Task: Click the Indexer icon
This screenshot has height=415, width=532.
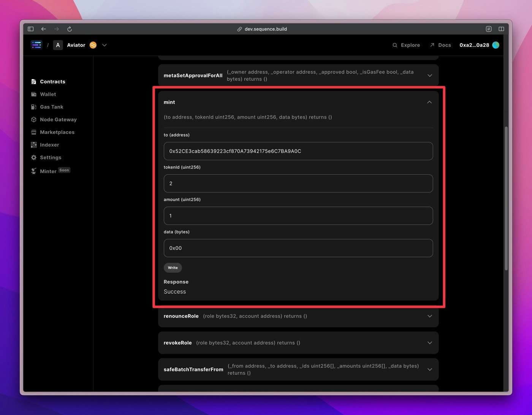Action: pos(33,145)
